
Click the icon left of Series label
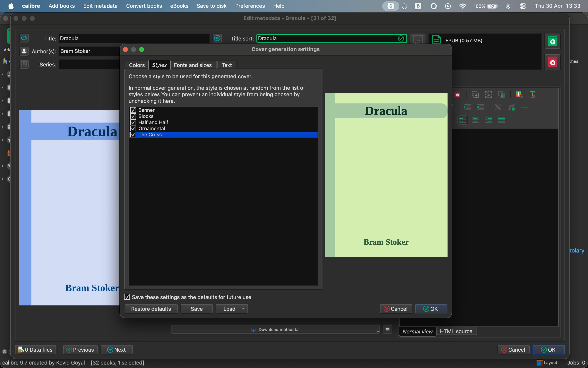pyautogui.click(x=24, y=64)
